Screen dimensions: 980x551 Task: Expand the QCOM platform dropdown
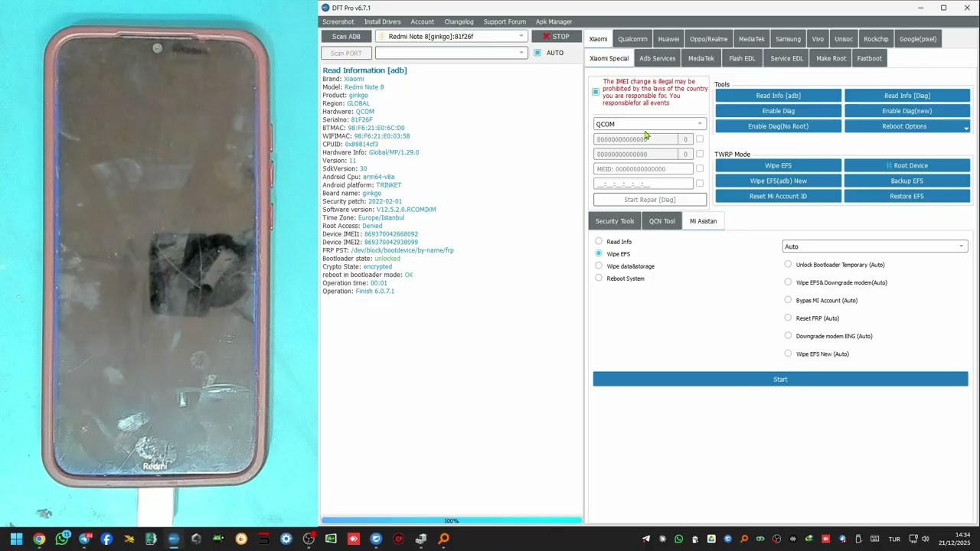(649, 124)
